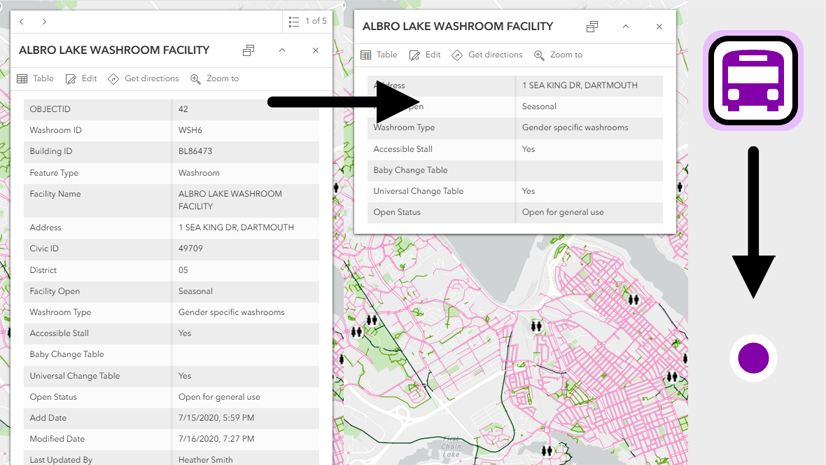Zoom to feature from the right popup

pos(558,55)
